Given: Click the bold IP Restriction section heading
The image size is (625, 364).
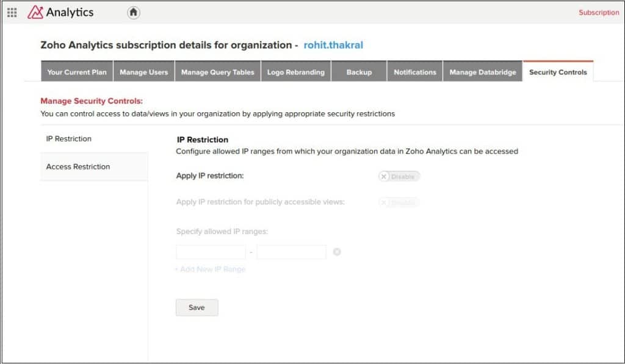Looking at the screenshot, I should click(x=203, y=140).
